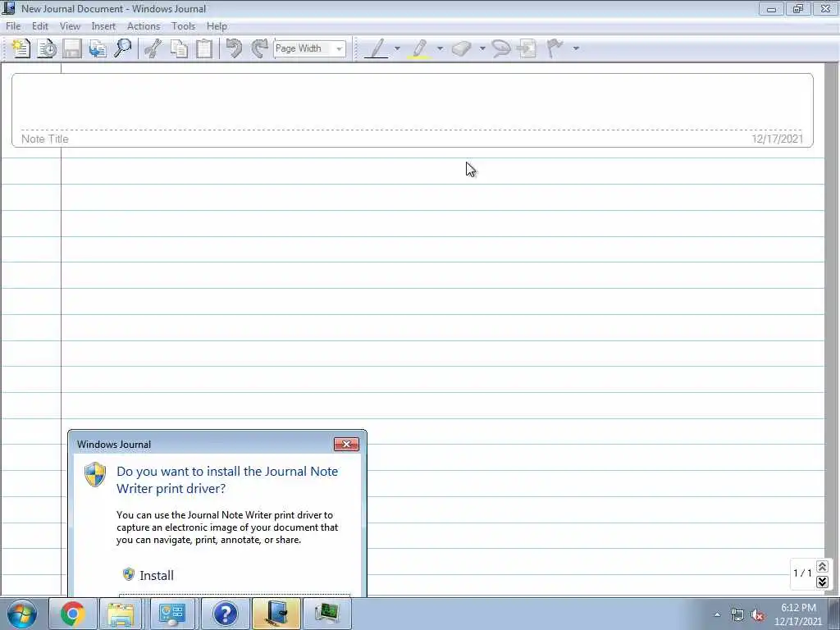
Task: Go to next page arrow
Action: coord(822,582)
